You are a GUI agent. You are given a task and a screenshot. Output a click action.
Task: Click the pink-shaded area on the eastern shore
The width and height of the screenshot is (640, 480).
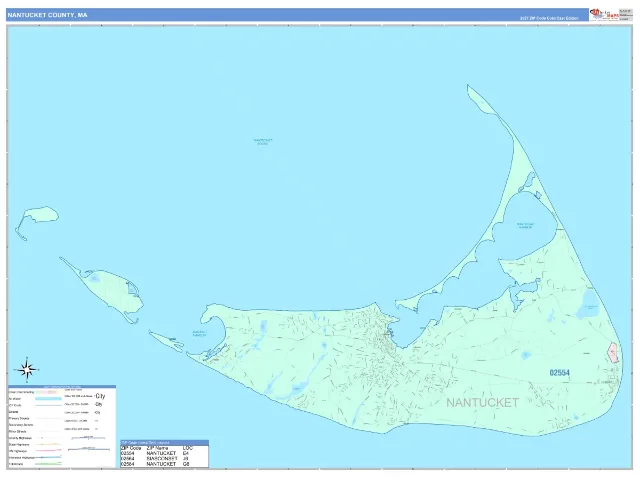click(x=613, y=353)
